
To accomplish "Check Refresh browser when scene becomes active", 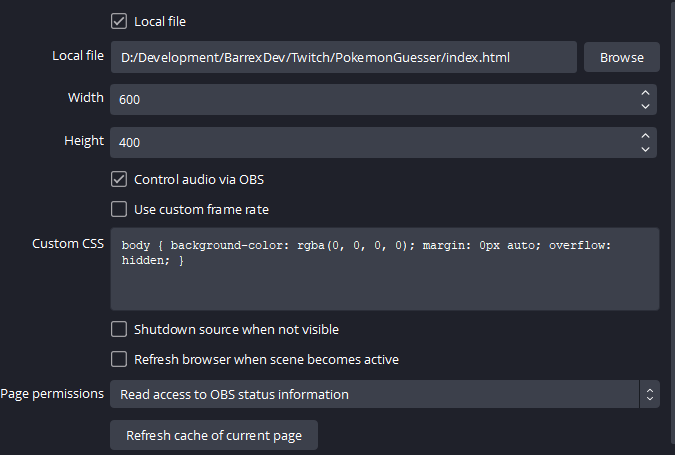I will click(x=119, y=359).
